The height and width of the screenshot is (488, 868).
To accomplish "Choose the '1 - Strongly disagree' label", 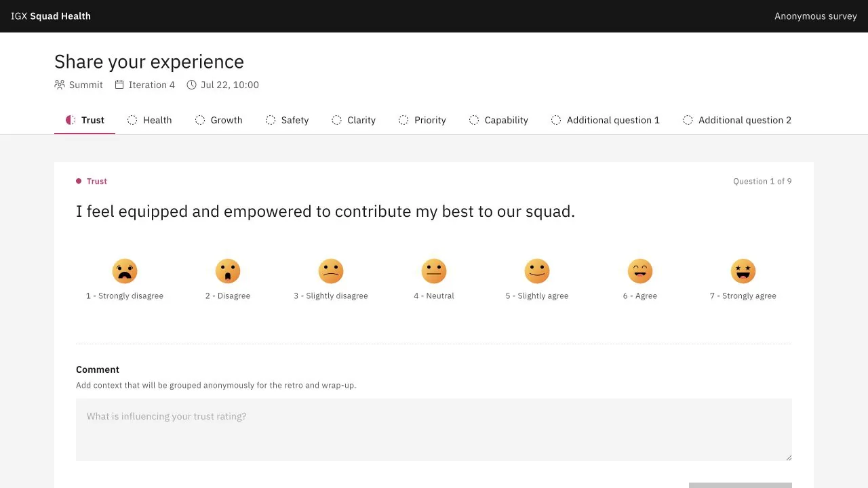I will 125,296.
